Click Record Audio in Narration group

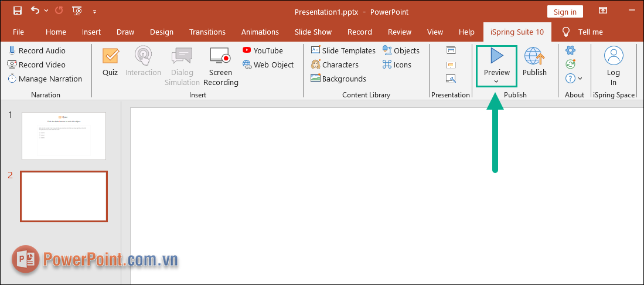click(36, 50)
